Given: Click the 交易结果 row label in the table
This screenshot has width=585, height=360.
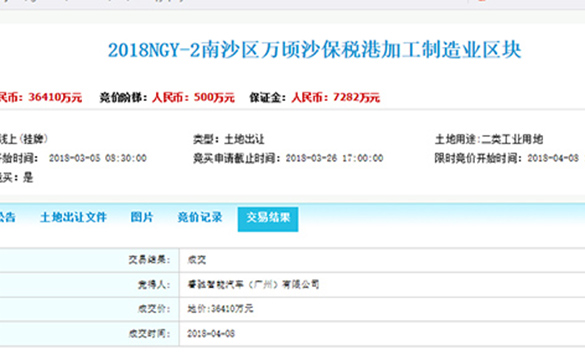Looking at the screenshot, I should coord(149,260).
